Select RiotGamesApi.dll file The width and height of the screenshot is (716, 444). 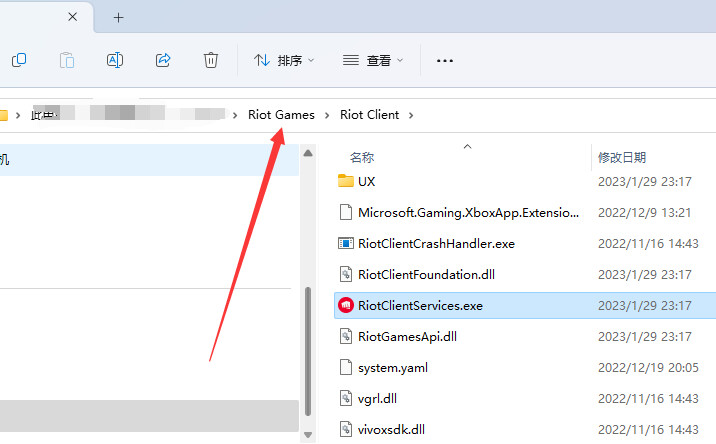[407, 337]
